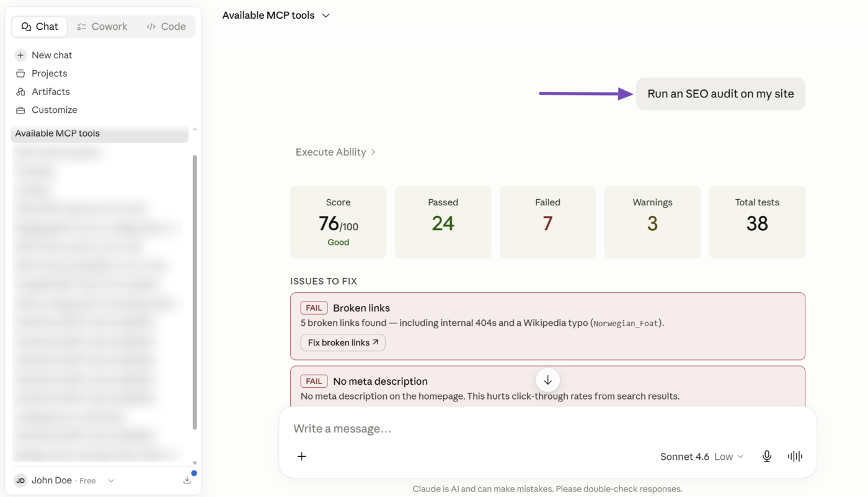
Task: Click the scroll-up arrow of the sidebar list
Action: click(x=195, y=129)
